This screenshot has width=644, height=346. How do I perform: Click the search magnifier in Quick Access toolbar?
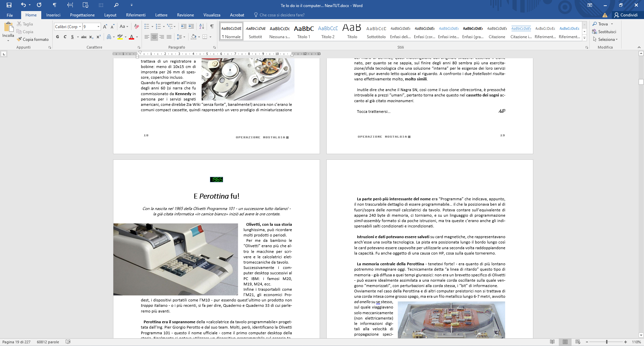116,5
